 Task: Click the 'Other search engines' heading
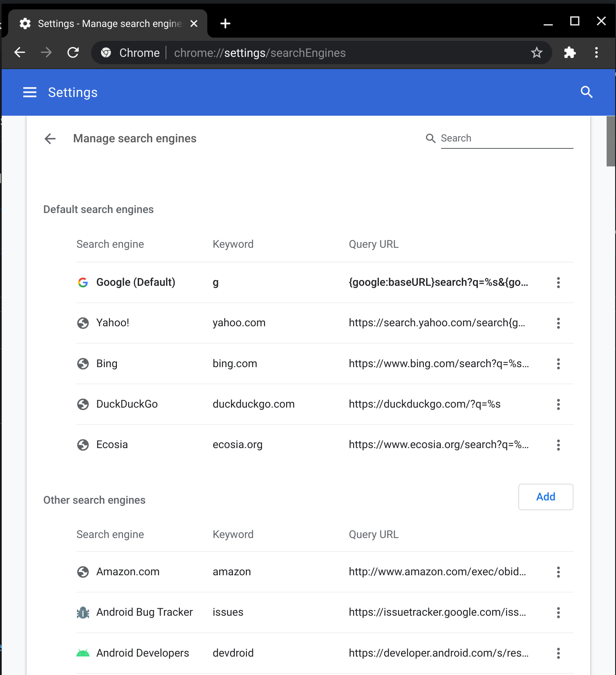pyautogui.click(x=94, y=500)
